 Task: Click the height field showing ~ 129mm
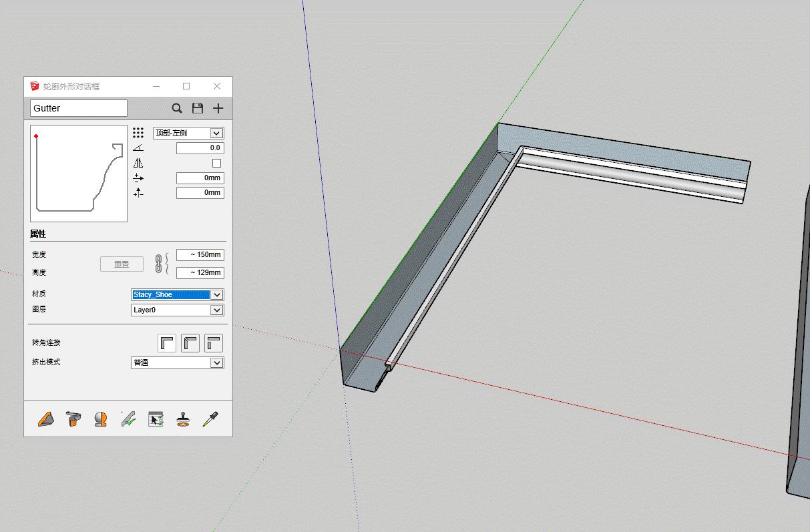click(x=200, y=272)
